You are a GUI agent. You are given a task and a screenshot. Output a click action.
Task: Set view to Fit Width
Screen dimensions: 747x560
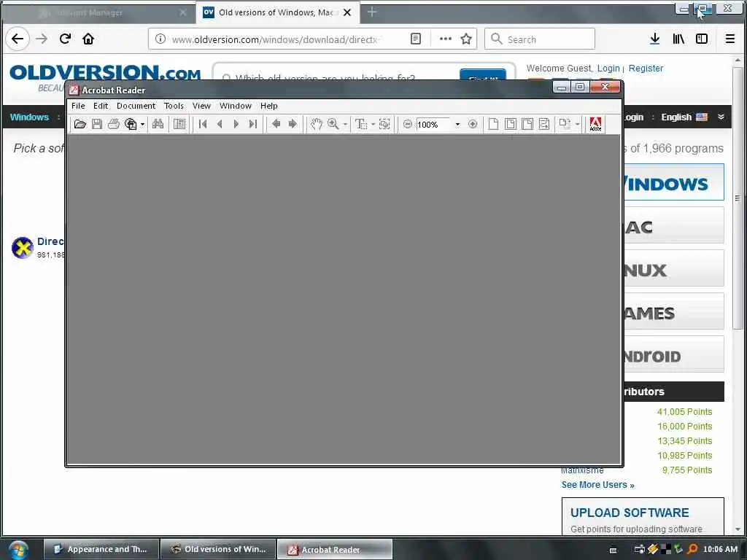click(x=527, y=124)
